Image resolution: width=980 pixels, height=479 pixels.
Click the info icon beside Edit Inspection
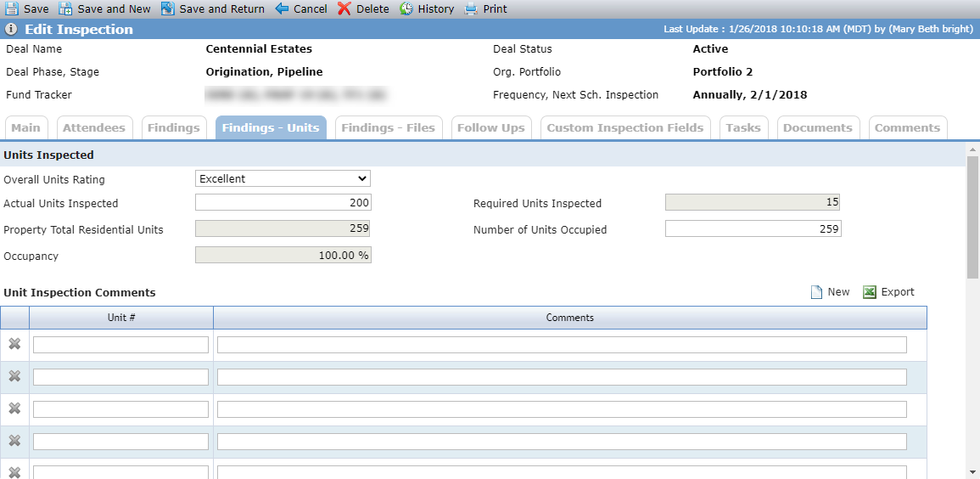[x=11, y=30]
